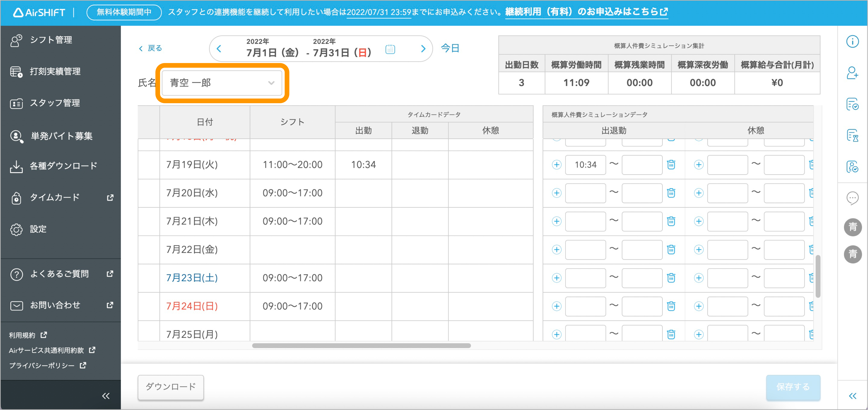Viewport: 868px width, 410px height.
Task: Delete attendance entry for 7月19日(火)
Action: click(671, 165)
